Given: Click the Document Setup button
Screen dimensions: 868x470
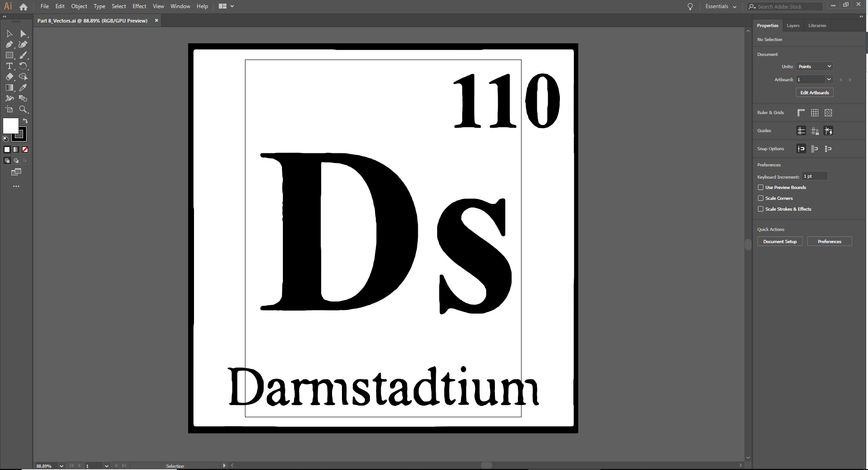Looking at the screenshot, I should pos(780,241).
